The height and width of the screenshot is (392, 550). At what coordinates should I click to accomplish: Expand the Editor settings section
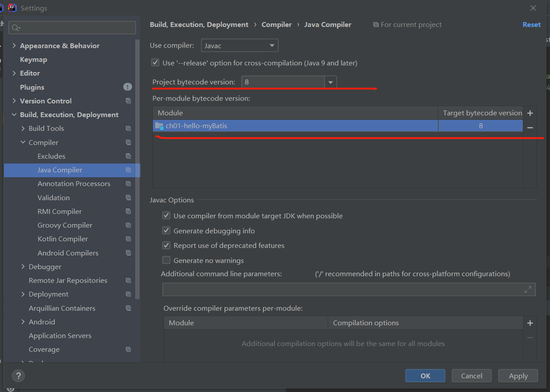[x=14, y=73]
